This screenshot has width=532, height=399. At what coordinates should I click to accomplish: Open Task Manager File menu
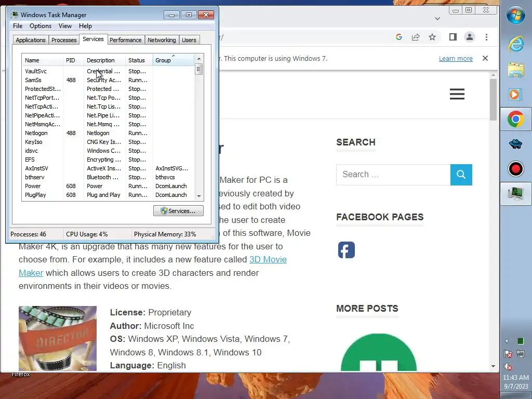pyautogui.click(x=18, y=26)
